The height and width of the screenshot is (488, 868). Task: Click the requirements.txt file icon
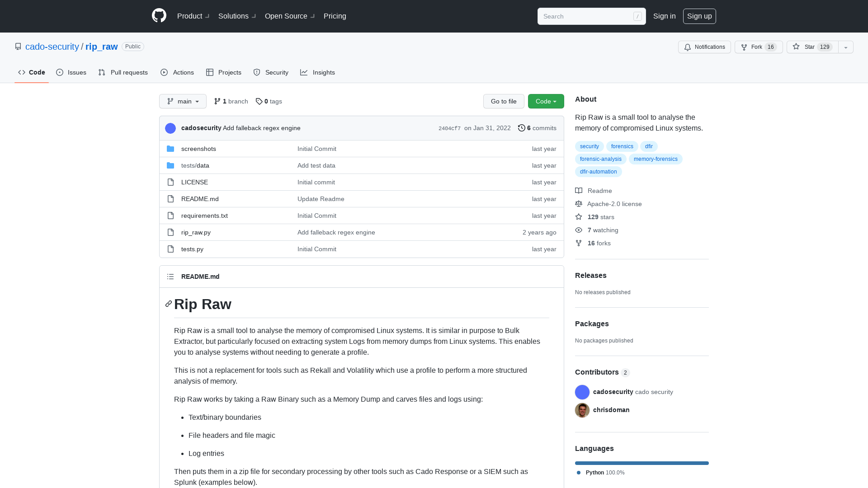[170, 216]
